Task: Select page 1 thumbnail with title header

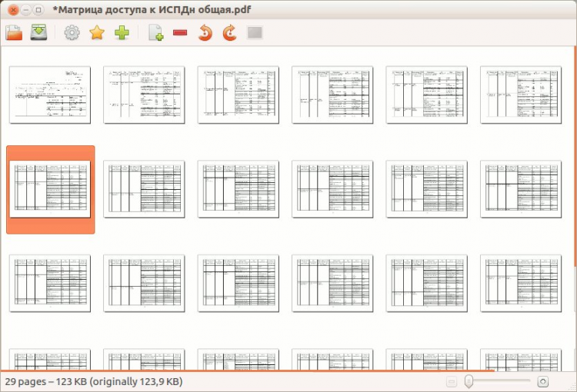Action: [x=50, y=95]
